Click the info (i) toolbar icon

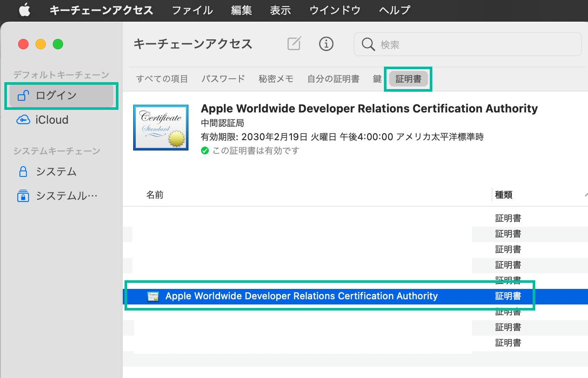(x=326, y=43)
